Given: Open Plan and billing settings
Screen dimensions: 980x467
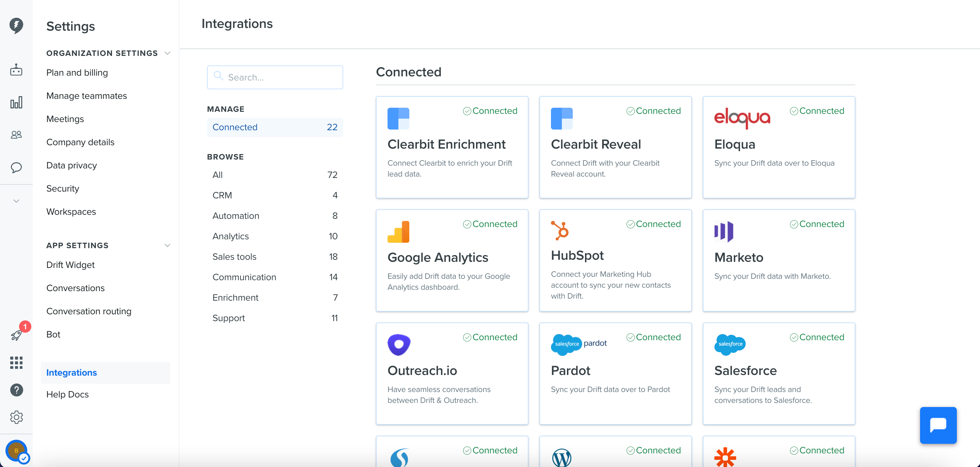Looking at the screenshot, I should click(77, 72).
